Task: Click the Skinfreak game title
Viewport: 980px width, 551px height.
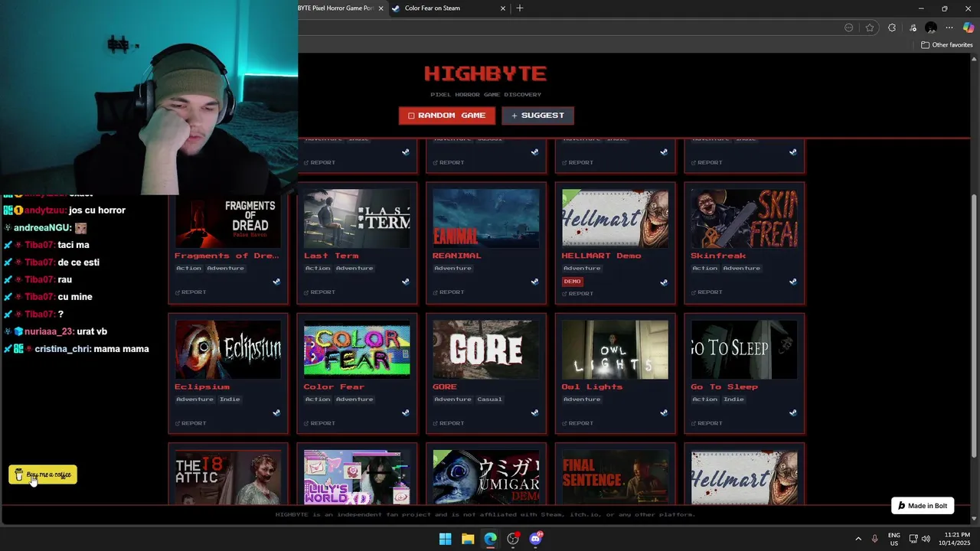Action: [718, 256]
